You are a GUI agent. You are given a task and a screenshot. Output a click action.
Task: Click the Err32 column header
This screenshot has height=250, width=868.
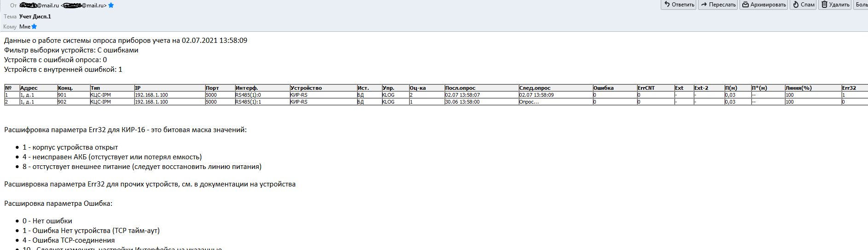pos(849,88)
